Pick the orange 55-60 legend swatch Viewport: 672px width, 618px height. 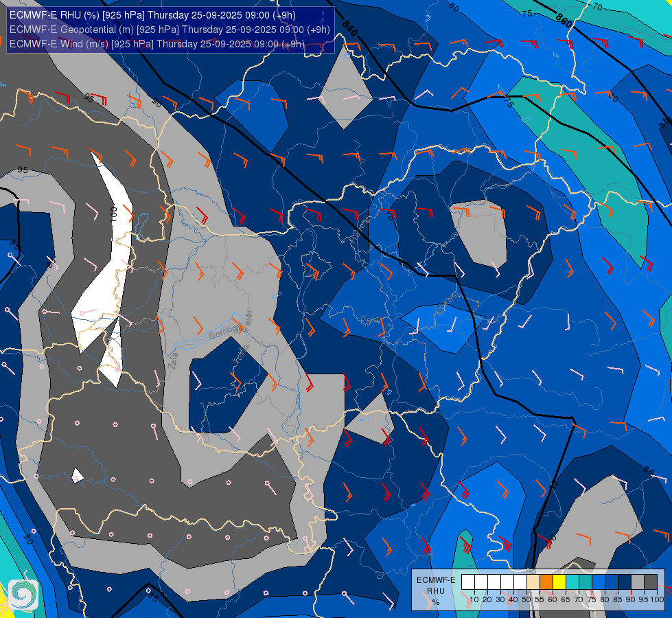point(546,582)
